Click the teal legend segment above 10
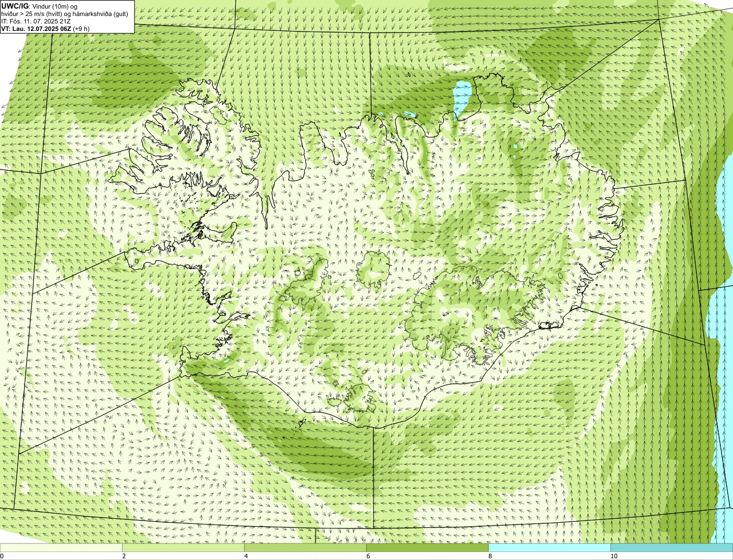The height and width of the screenshot is (560, 733). pos(672,548)
